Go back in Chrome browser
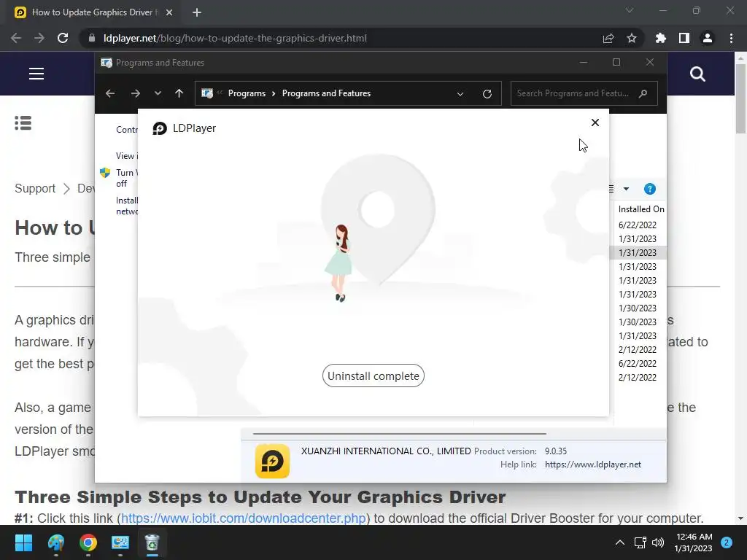The height and width of the screenshot is (560, 747). (x=16, y=38)
